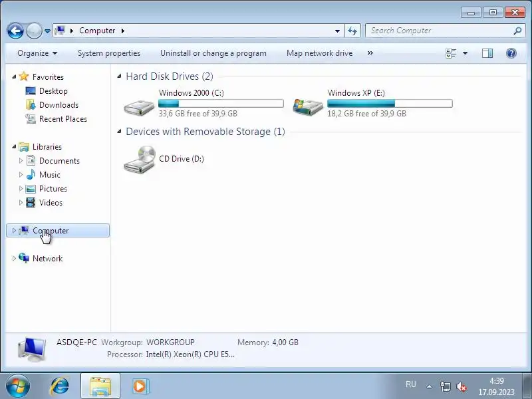Select the Windows XP (E:) drive icon
This screenshot has height=399, width=532.
(x=308, y=107)
